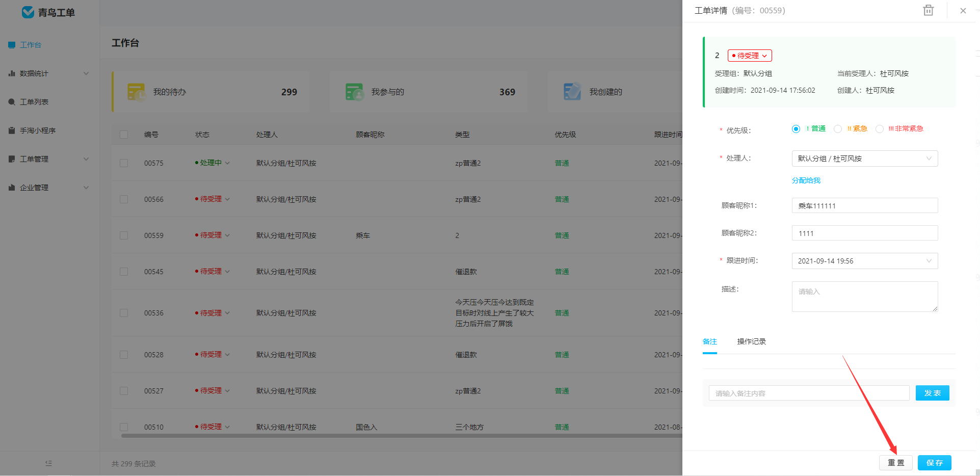The image size is (980, 476).
Task: Click the 分配给我 link
Action: click(806, 180)
